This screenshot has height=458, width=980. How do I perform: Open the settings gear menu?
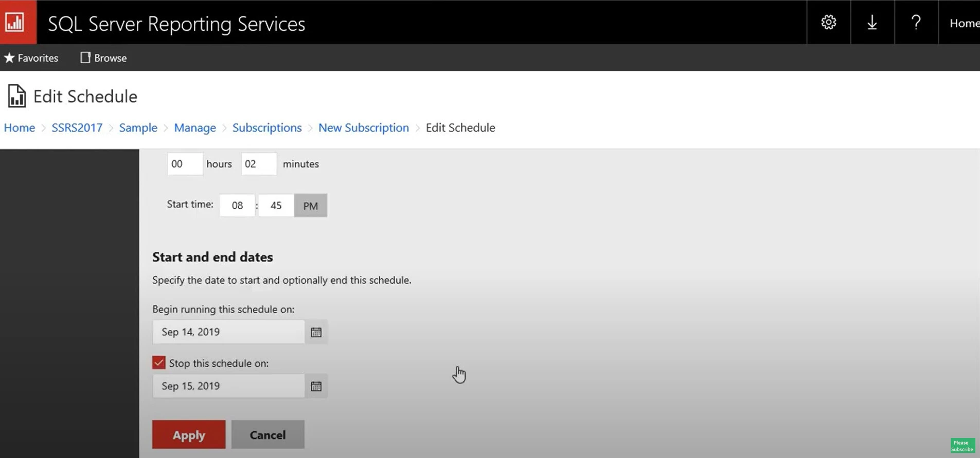(x=828, y=22)
